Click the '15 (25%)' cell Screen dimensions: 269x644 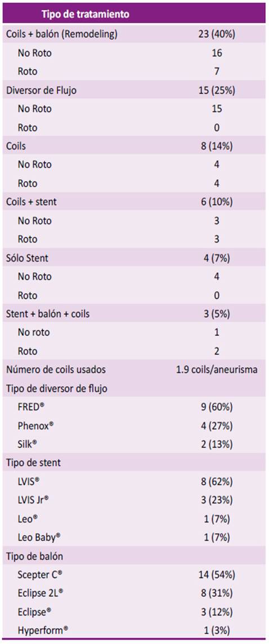217,90
